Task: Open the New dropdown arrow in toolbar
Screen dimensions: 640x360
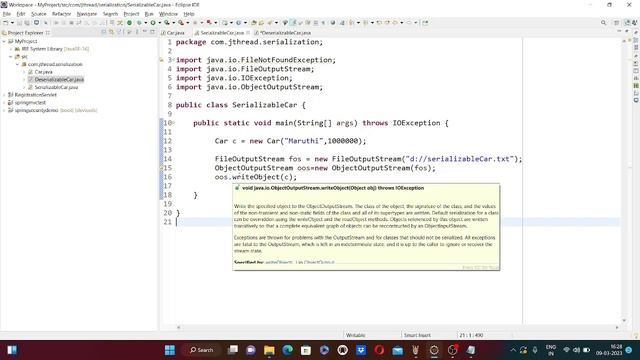Action: [12, 23]
